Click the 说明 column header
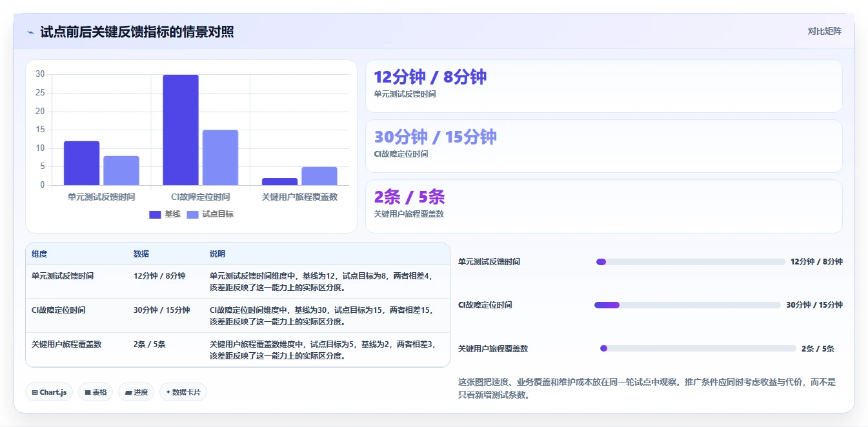Viewport: 868px width, 427px height. (x=217, y=254)
